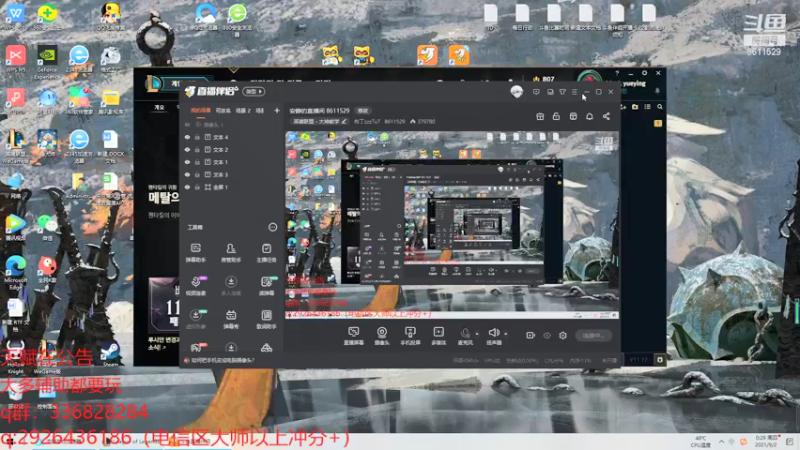Edit the 英雄联盟 category label
This screenshot has width=800, height=450.
tap(319, 121)
